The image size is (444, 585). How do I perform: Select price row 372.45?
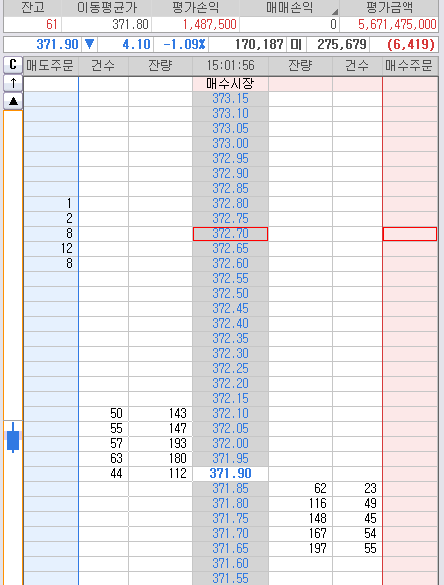230,309
